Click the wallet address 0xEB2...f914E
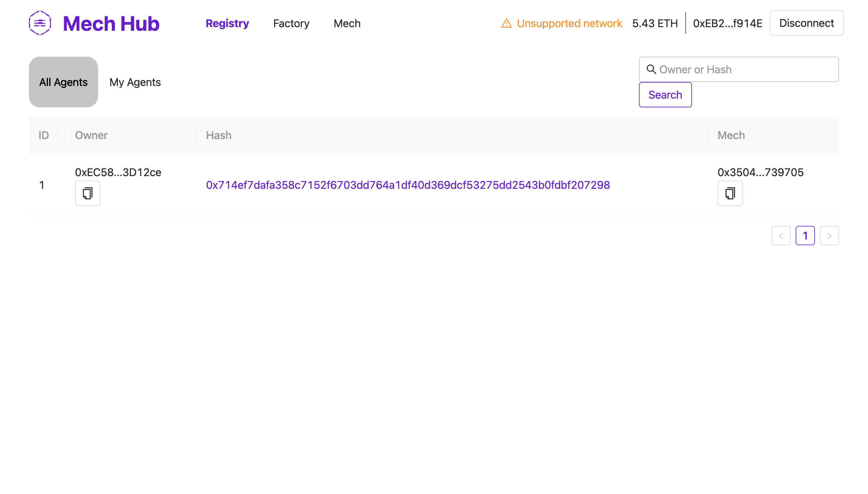 [727, 23]
